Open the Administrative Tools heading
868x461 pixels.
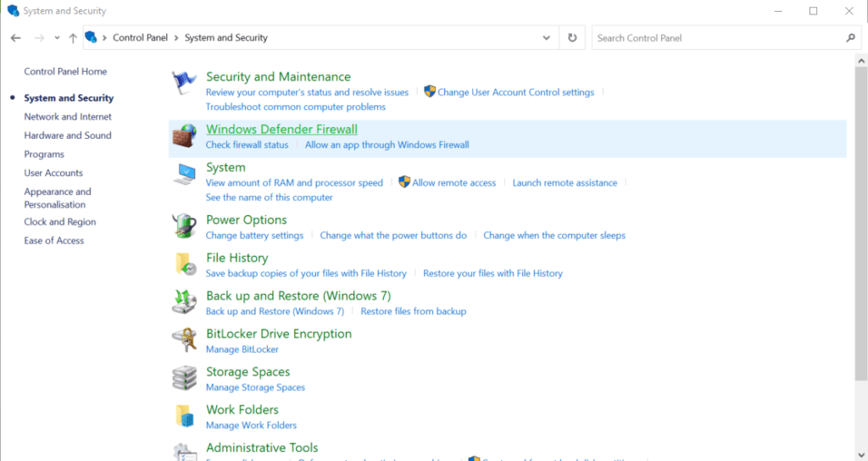point(262,447)
